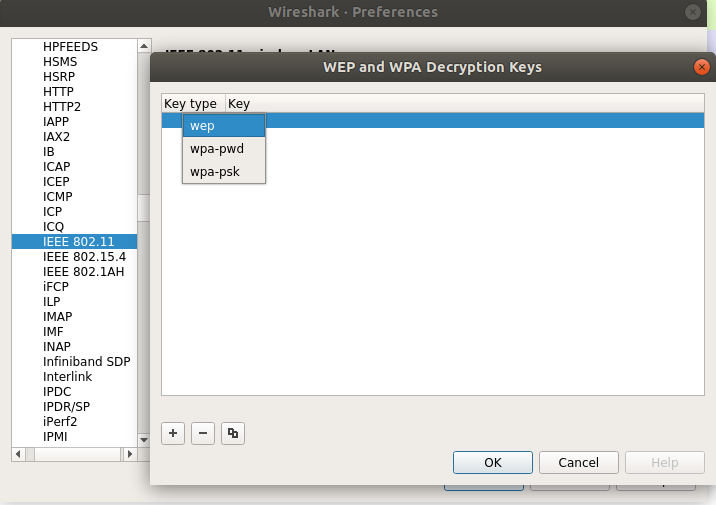
Task: Choose wep from key type dropdown
Action: pos(224,126)
